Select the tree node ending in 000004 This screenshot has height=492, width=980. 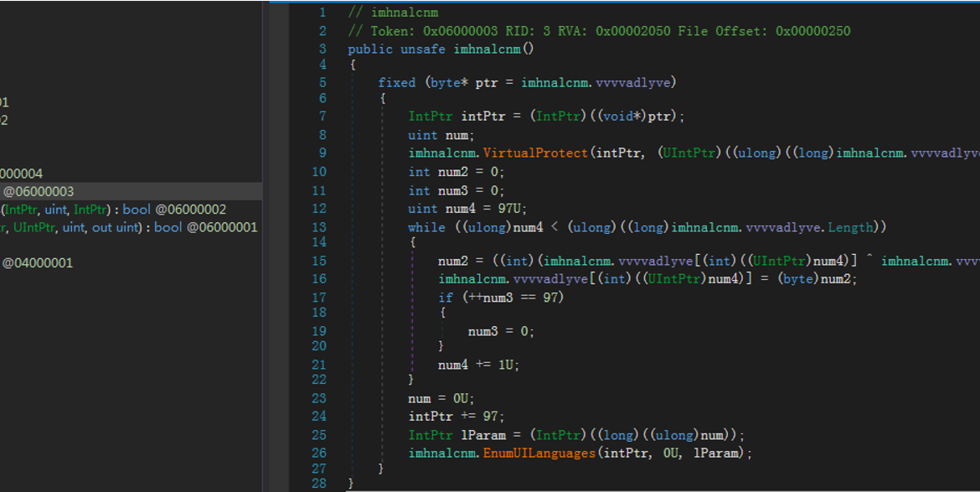click(x=21, y=173)
